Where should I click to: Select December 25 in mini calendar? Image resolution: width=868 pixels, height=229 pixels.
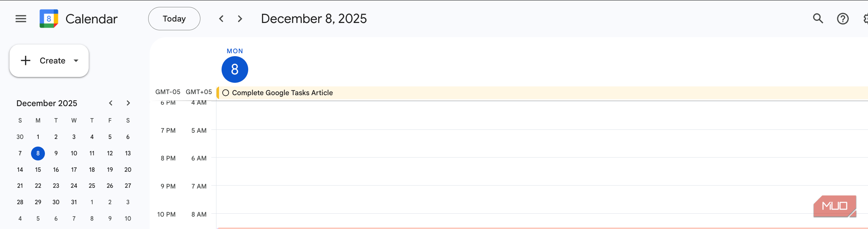click(x=92, y=186)
